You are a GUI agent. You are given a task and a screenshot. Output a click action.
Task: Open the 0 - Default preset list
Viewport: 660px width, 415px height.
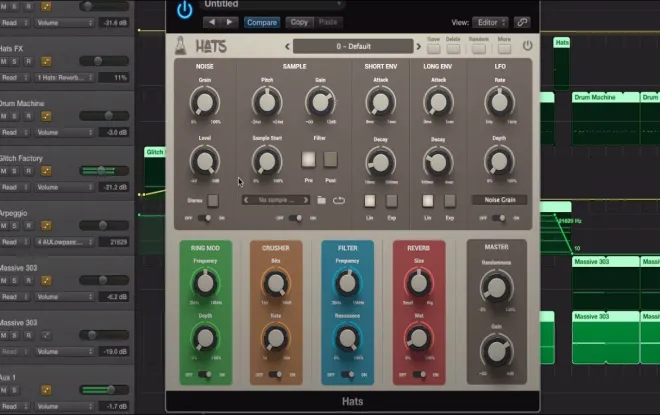[x=353, y=46]
